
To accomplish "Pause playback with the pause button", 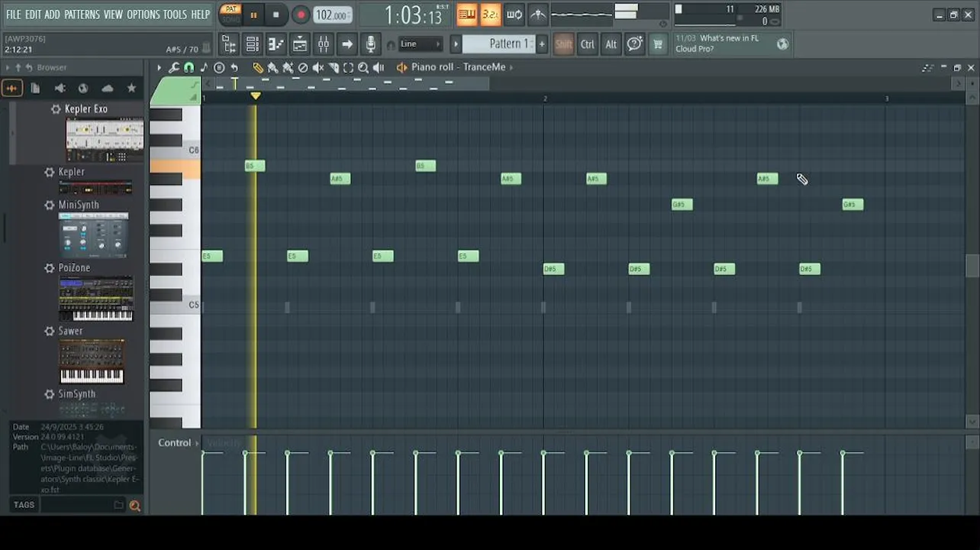I will tap(253, 15).
